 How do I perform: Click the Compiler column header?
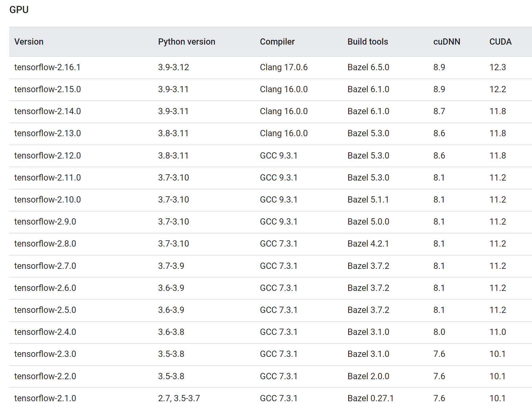tap(277, 42)
